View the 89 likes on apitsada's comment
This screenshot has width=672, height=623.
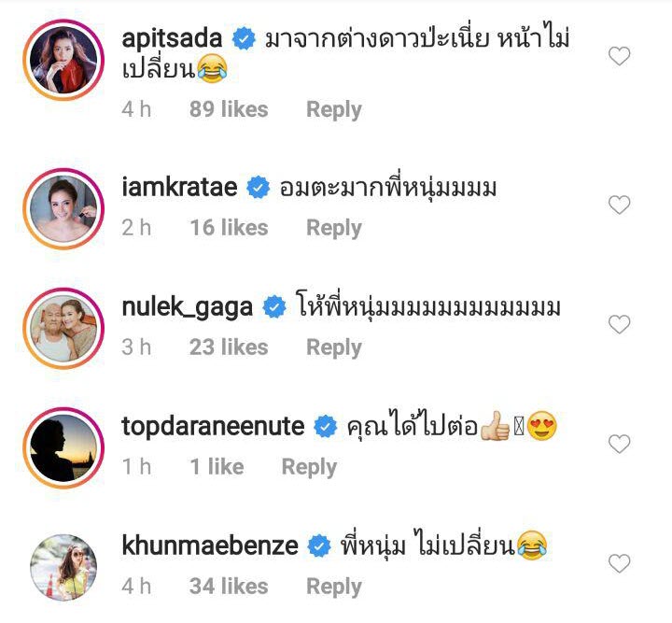coord(228,109)
